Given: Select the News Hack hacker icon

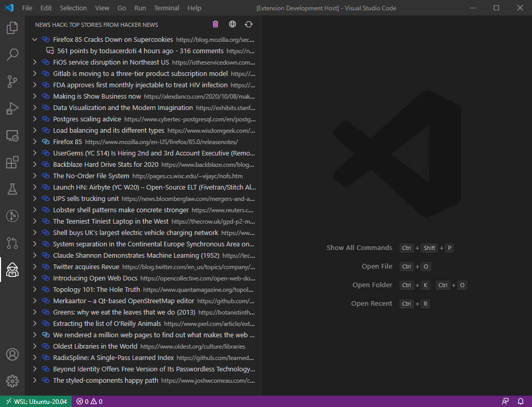Looking at the screenshot, I should (12, 270).
